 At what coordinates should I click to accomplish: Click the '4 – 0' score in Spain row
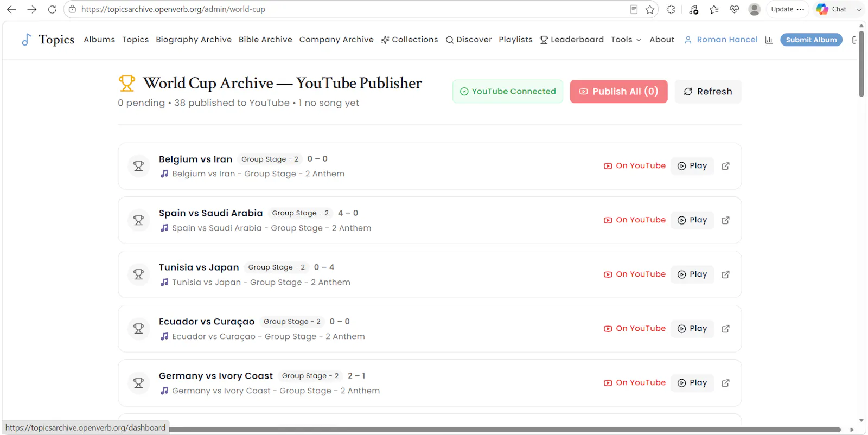click(x=348, y=213)
